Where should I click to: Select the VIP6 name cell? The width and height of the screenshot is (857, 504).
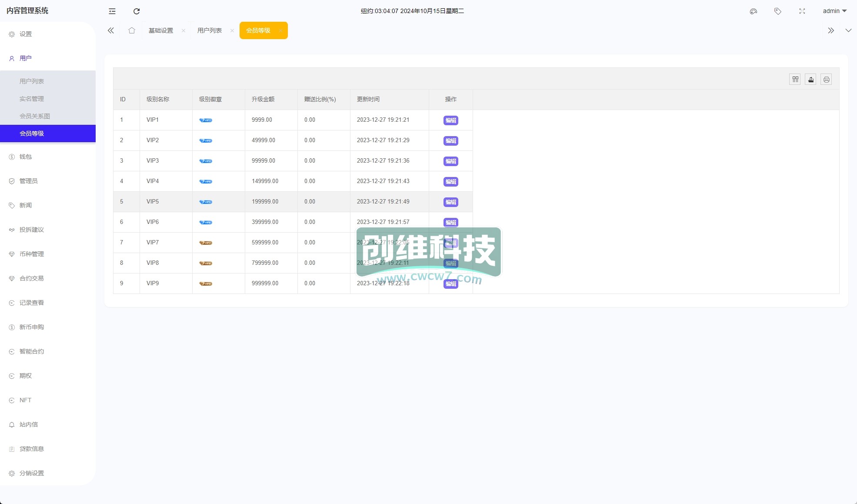point(166,222)
